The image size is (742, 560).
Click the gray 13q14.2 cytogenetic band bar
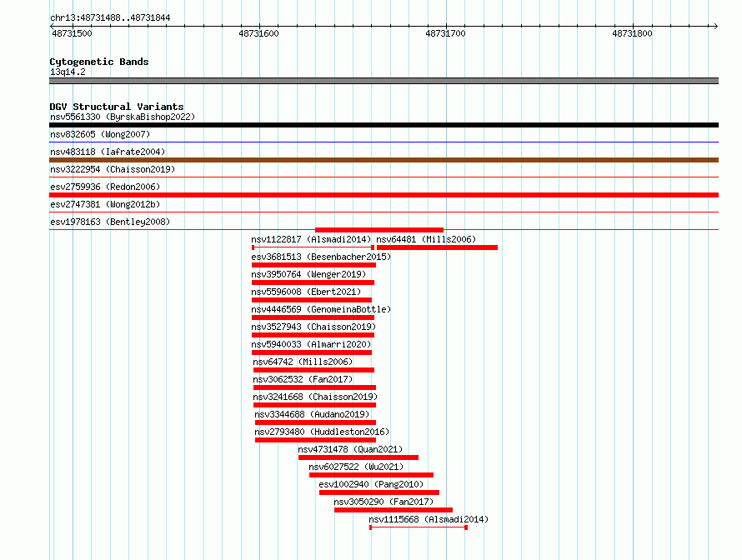384,81
